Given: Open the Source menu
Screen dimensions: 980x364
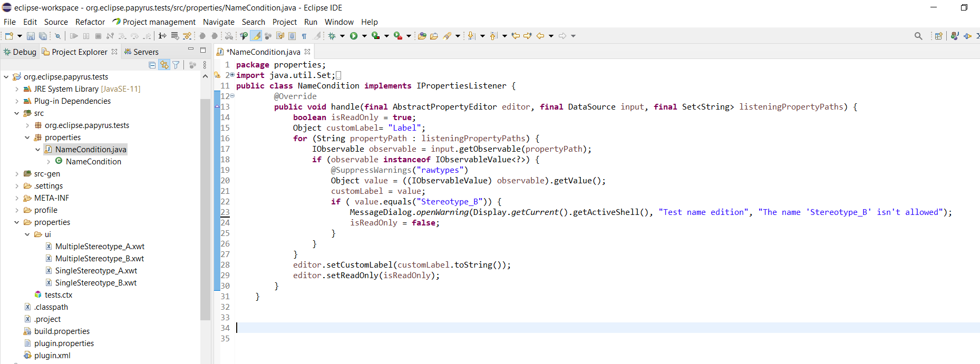Looking at the screenshot, I should [x=56, y=22].
